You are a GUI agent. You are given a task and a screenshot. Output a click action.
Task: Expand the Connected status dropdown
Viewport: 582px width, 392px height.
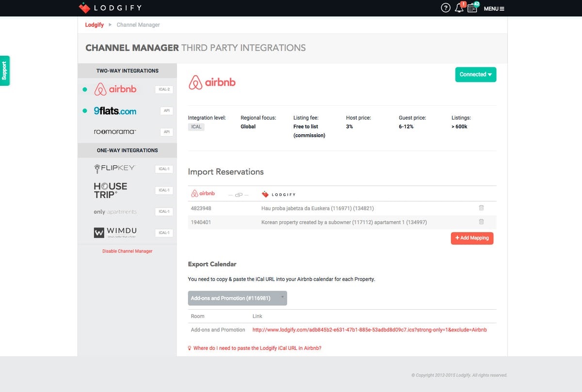pos(475,74)
